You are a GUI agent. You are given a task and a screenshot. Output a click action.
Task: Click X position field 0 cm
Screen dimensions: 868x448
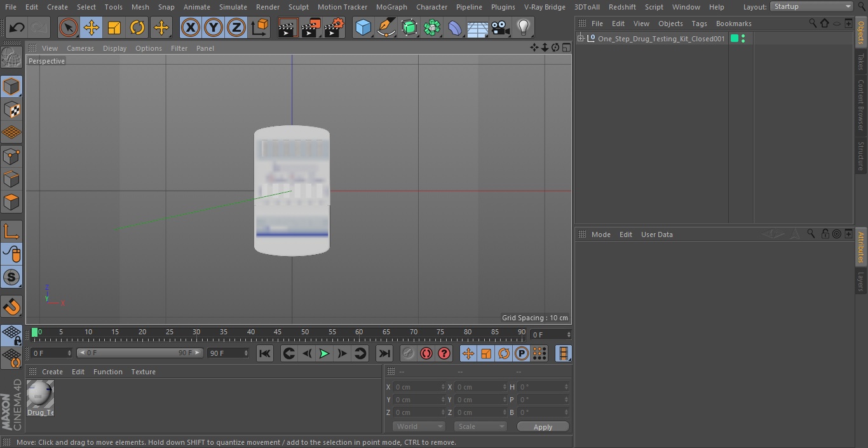click(x=419, y=387)
